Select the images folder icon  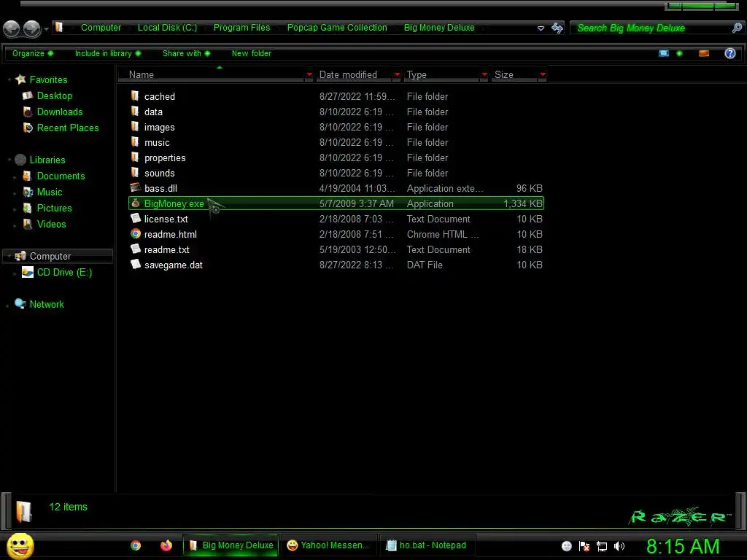135,127
